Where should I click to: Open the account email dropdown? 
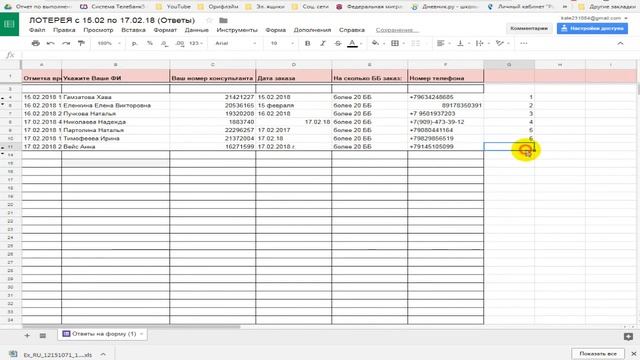[x=594, y=18]
